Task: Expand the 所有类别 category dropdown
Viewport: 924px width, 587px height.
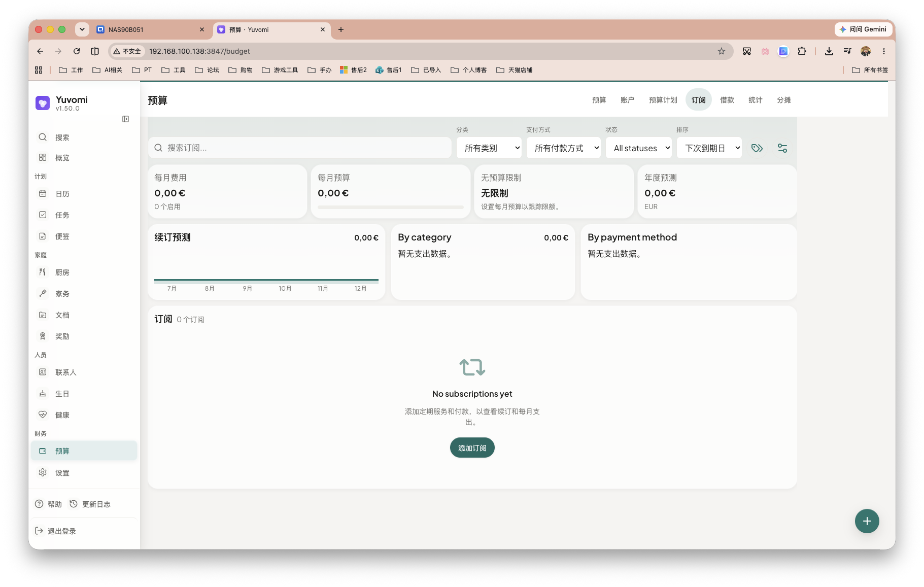Action: click(489, 148)
